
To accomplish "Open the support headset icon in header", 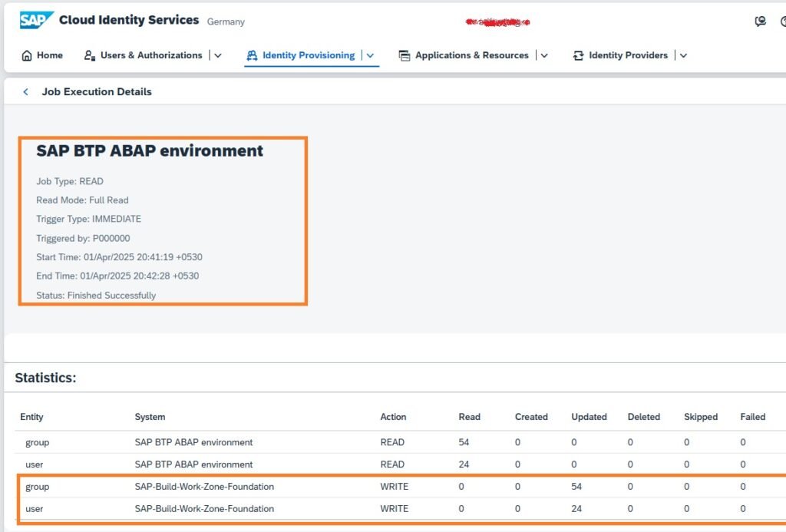I will [760, 21].
